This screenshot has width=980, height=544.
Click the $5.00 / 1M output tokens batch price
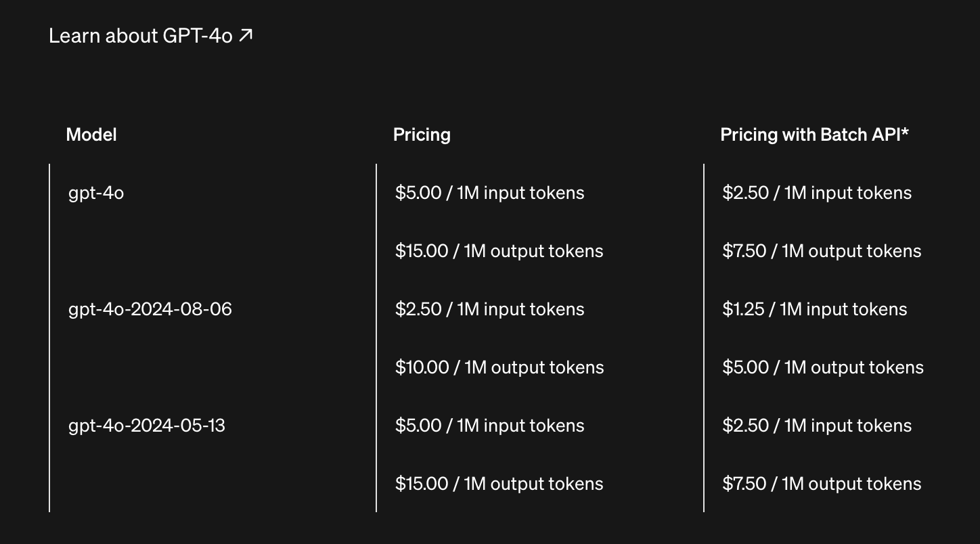[x=823, y=367]
